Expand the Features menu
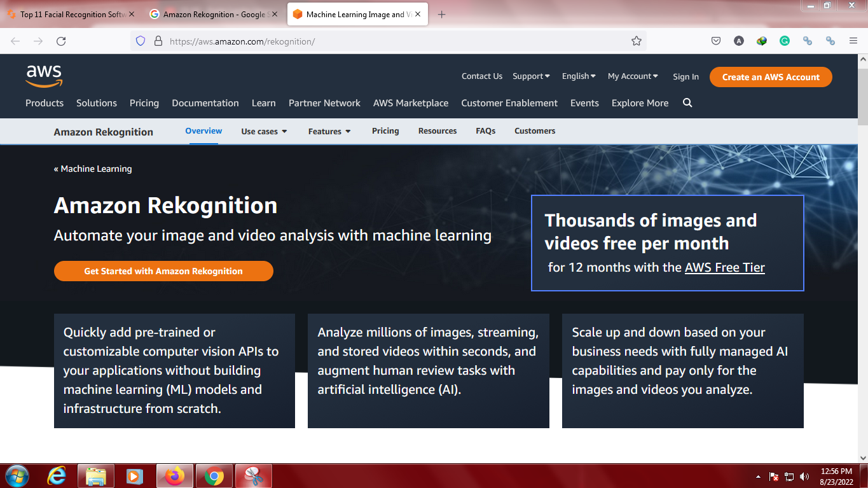868x488 pixels. click(329, 131)
